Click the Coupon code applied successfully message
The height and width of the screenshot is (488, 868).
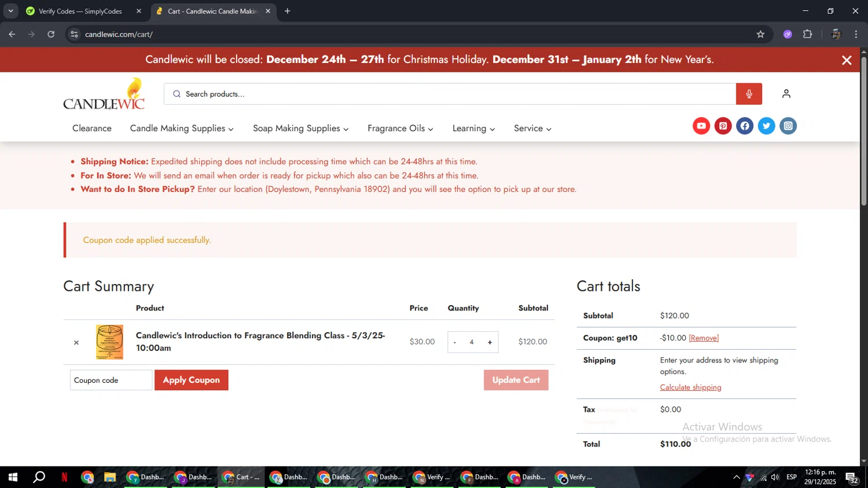pyautogui.click(x=147, y=240)
